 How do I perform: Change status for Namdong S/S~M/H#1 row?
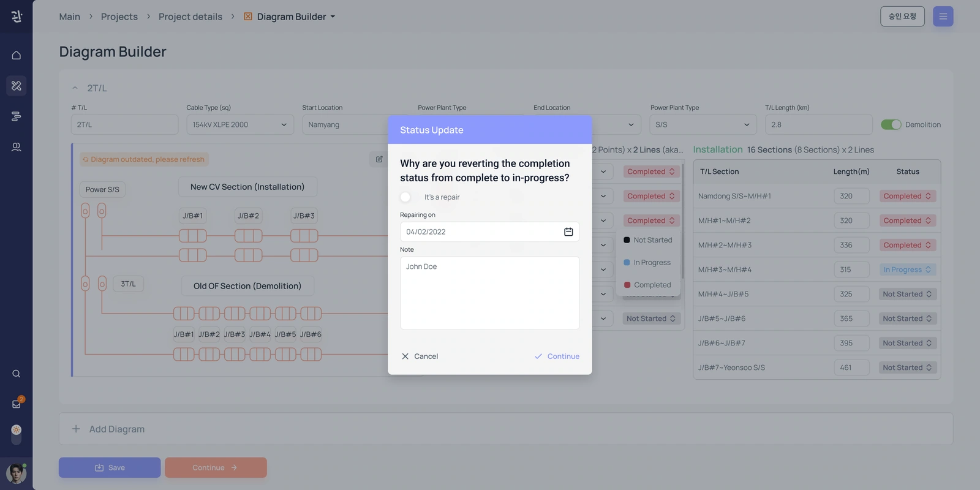(907, 196)
